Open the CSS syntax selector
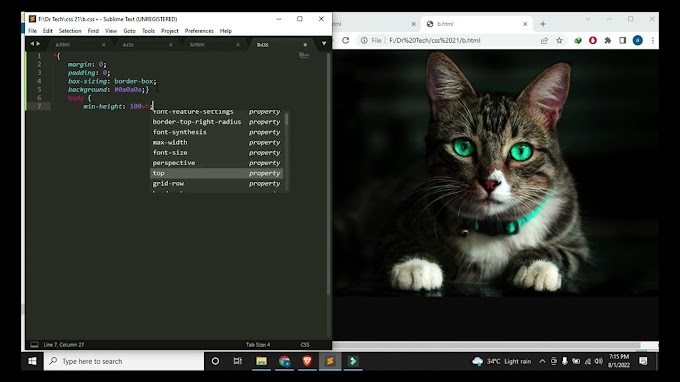Viewport: 680px width, 382px height. click(x=305, y=345)
